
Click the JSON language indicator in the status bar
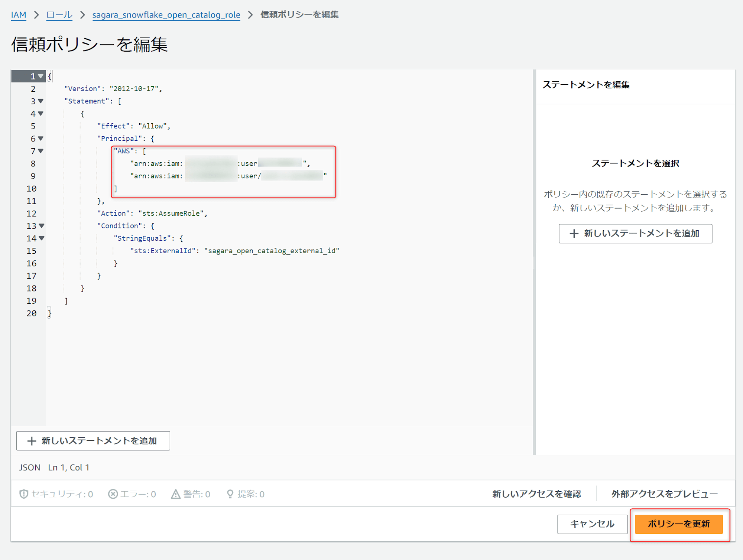pyautogui.click(x=30, y=468)
